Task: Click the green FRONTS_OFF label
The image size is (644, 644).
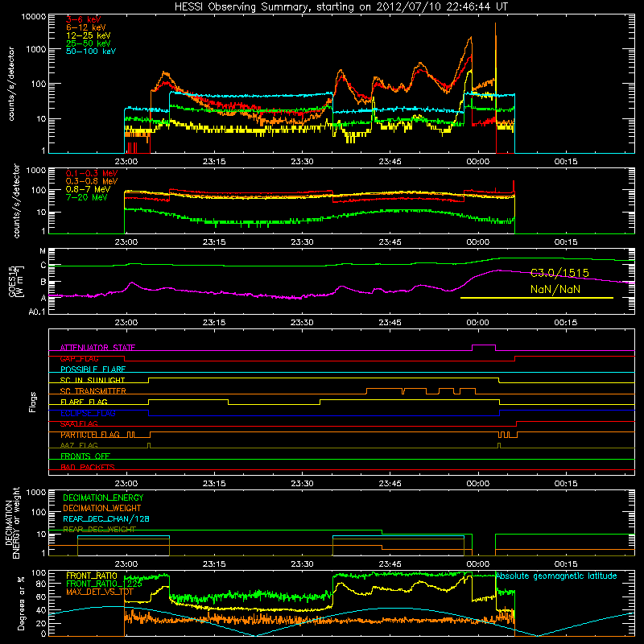Action: (85, 456)
